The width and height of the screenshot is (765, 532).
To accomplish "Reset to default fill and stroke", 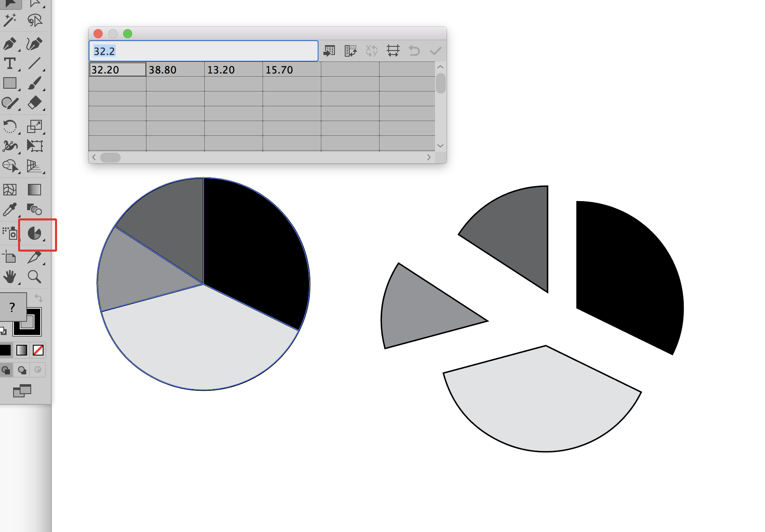I will pyautogui.click(x=3, y=330).
